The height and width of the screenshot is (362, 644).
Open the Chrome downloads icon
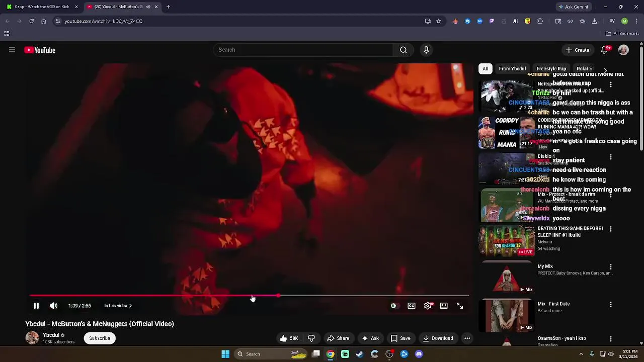(x=594, y=21)
